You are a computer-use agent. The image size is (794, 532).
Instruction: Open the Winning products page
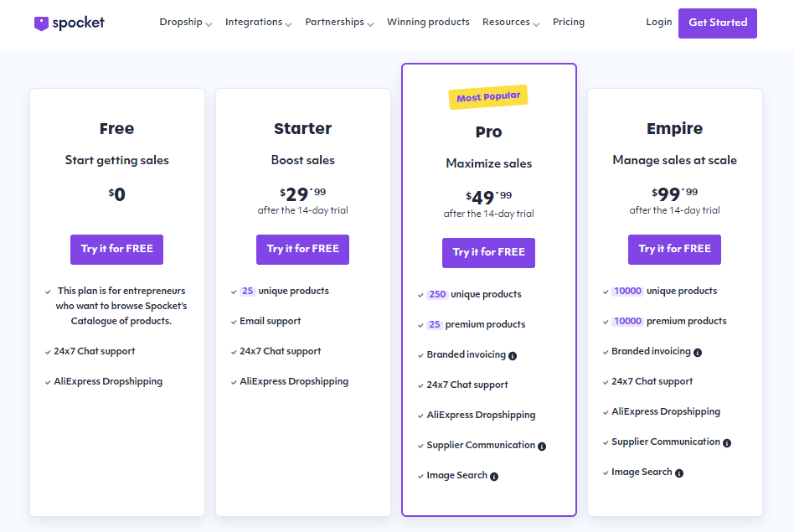point(428,23)
